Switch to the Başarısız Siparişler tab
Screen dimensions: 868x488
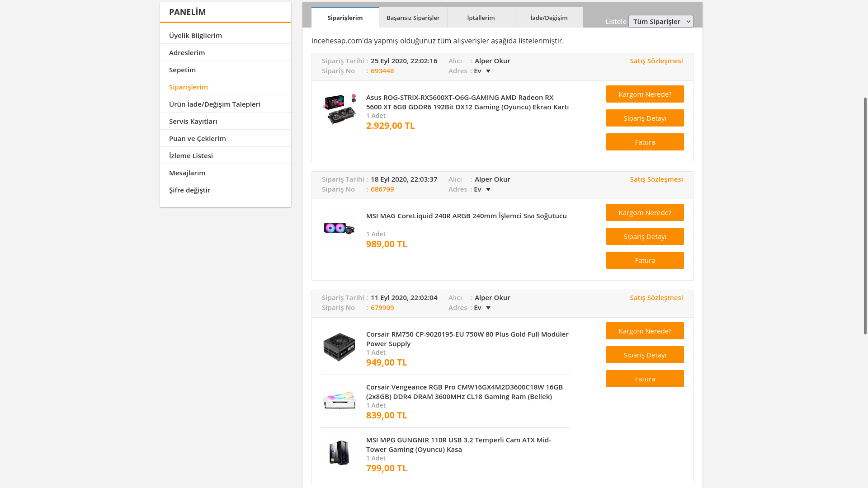[413, 17]
